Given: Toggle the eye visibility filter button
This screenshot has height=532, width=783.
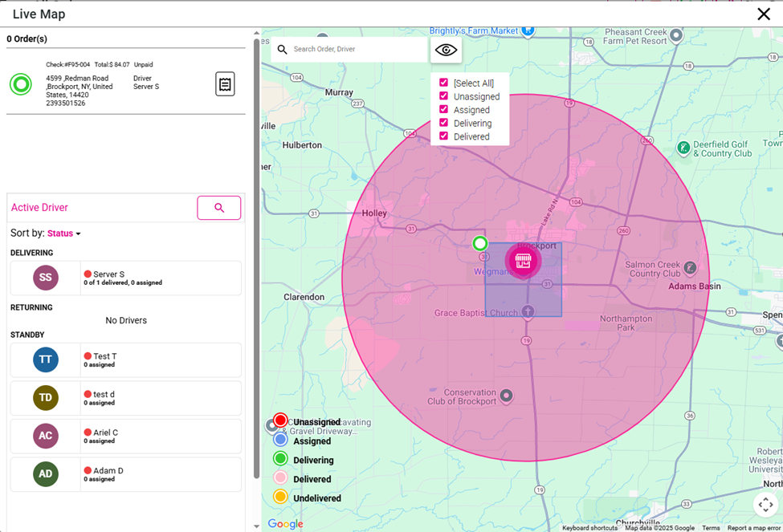Looking at the screenshot, I should 446,50.
